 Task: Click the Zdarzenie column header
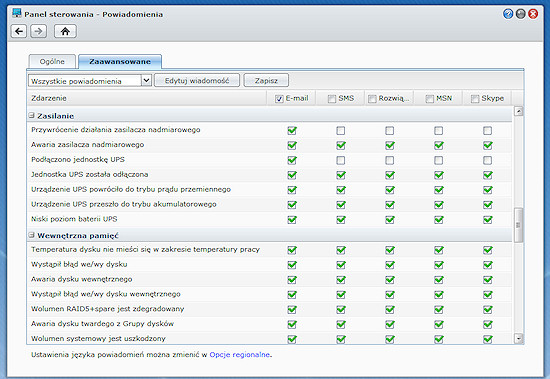click(147, 98)
